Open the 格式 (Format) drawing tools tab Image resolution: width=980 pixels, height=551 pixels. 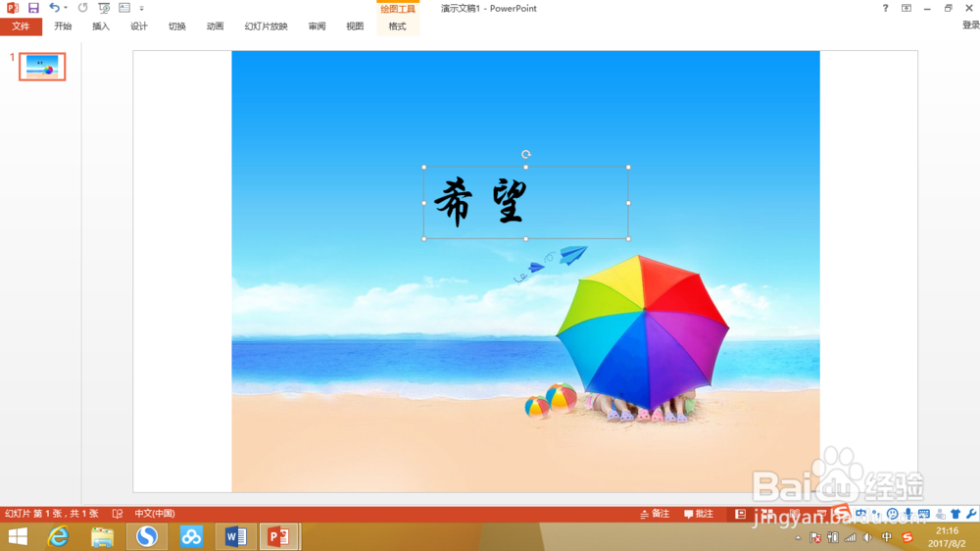point(398,26)
